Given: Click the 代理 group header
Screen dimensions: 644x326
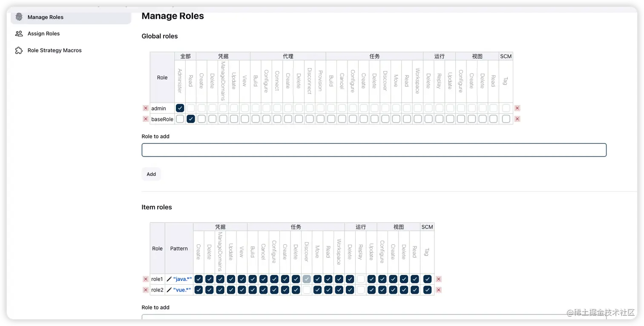Looking at the screenshot, I should pyautogui.click(x=288, y=56).
